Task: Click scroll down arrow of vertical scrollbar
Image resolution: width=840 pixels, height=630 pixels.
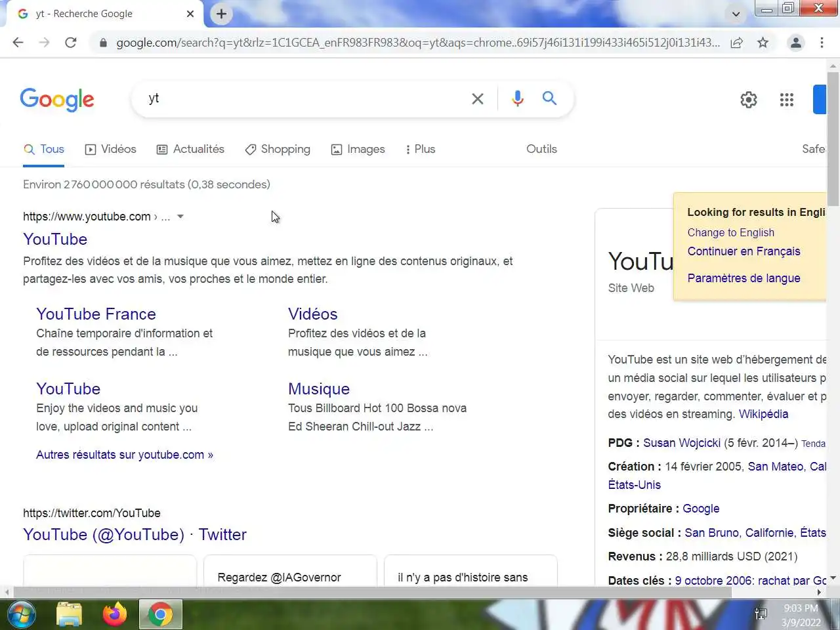Action: [833, 579]
